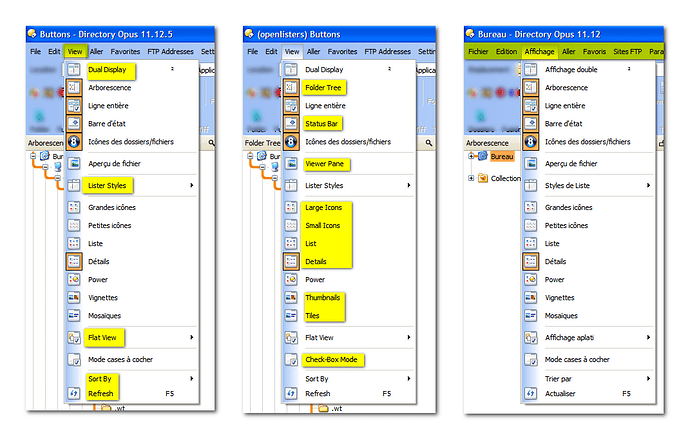Open View menu in left window
This screenshot has height=440, width=690.
point(75,51)
